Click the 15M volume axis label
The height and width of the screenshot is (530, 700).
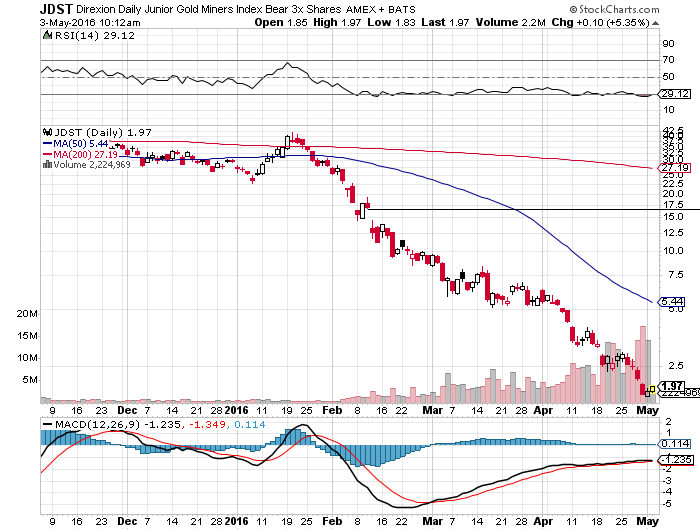(27, 335)
